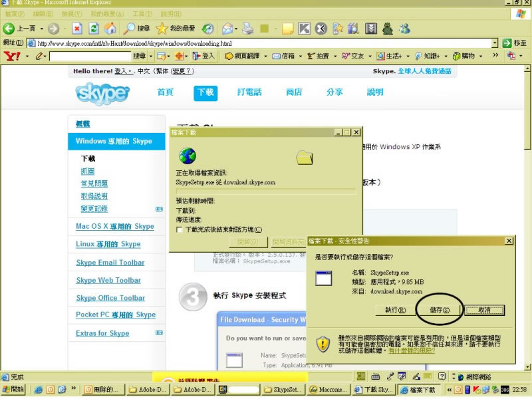Open the 我的最愛(A) menu
Viewport: 532px width, 399px height.
point(106,14)
